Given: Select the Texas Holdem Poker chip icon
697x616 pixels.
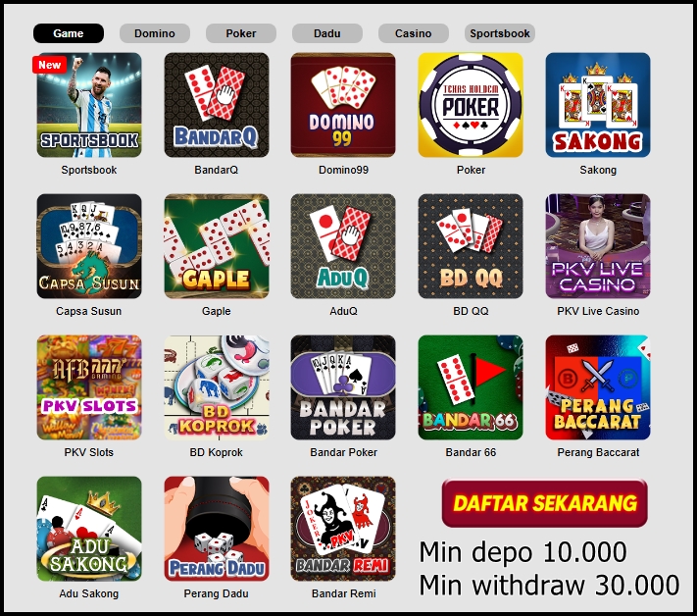Looking at the screenshot, I should click(471, 105).
